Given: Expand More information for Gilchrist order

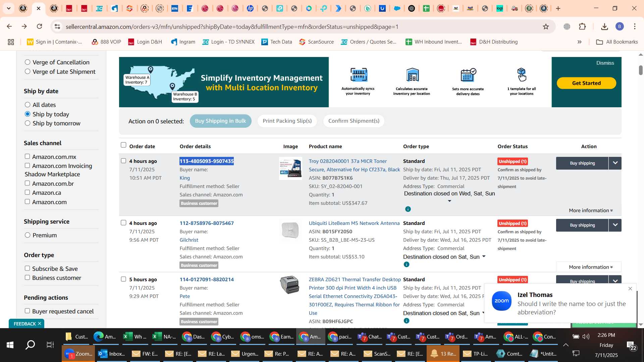Looking at the screenshot, I should [591, 267].
